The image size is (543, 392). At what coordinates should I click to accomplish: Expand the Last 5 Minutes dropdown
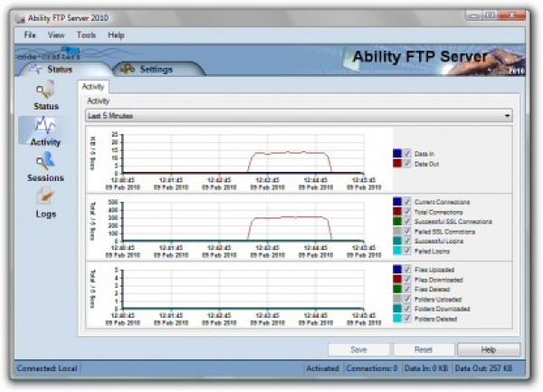pyautogui.click(x=506, y=116)
